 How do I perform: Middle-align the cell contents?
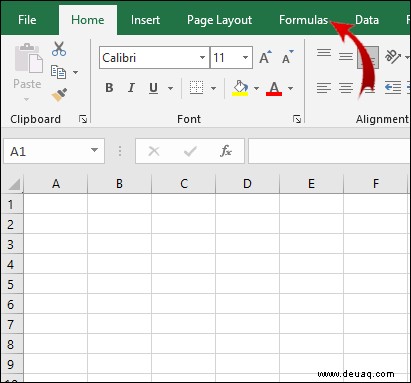(346, 57)
